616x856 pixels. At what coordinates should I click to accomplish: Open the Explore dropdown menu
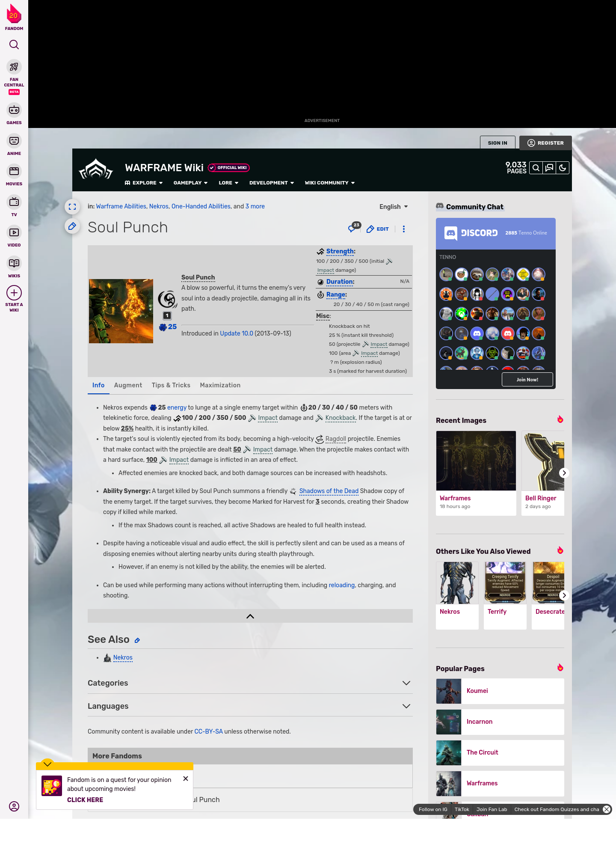pos(144,183)
